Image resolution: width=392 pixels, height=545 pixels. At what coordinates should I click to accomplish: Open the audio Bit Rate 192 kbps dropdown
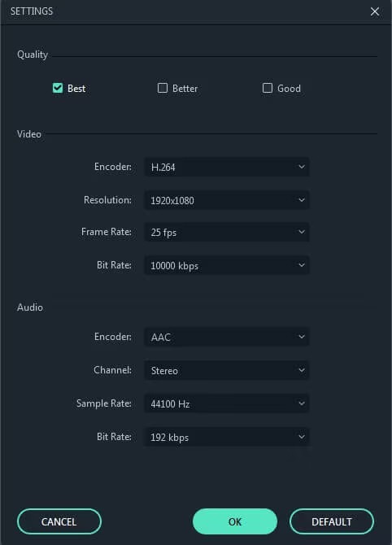coord(227,437)
